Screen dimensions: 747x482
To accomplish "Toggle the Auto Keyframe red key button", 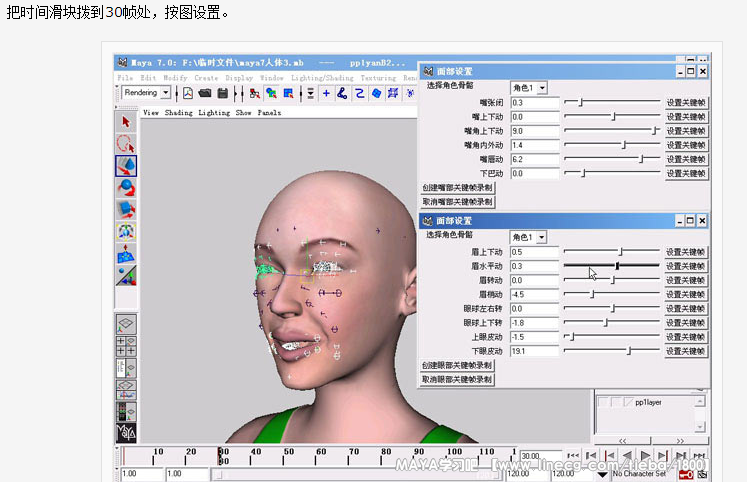I will click(686, 474).
